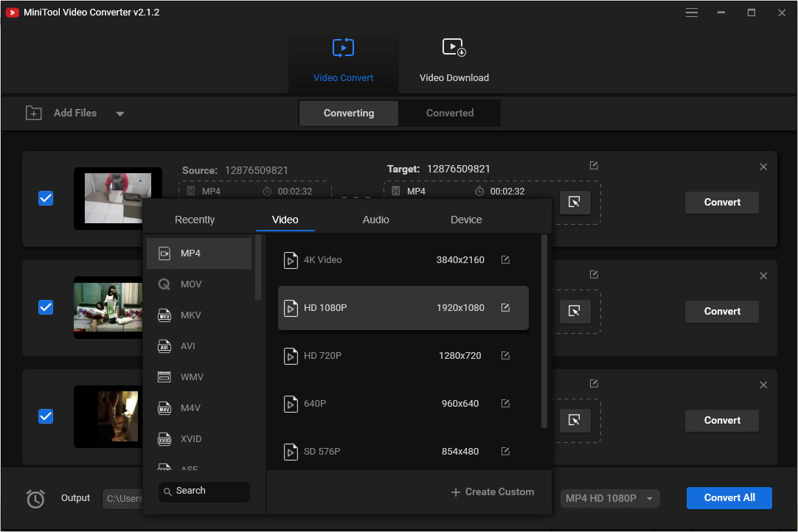Switch to the Audio tab
The image size is (798, 532).
(375, 220)
